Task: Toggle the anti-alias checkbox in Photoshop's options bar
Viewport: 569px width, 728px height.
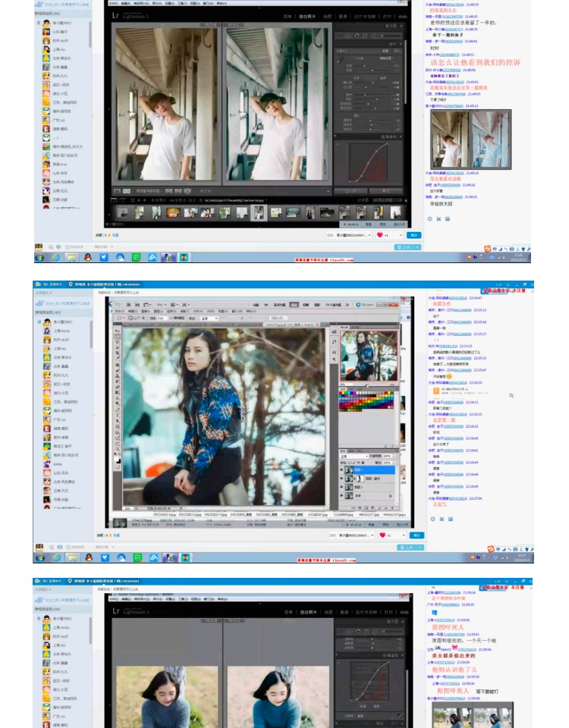Action: pos(171,318)
